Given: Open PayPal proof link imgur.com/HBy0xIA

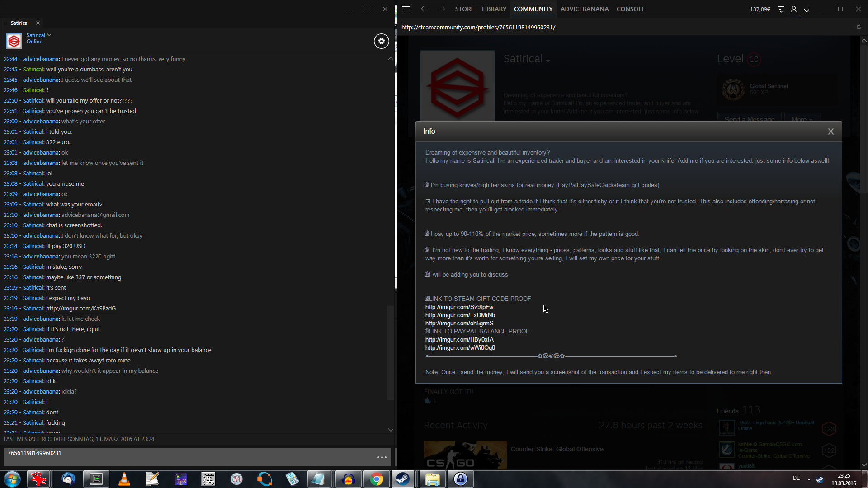Looking at the screenshot, I should point(459,340).
